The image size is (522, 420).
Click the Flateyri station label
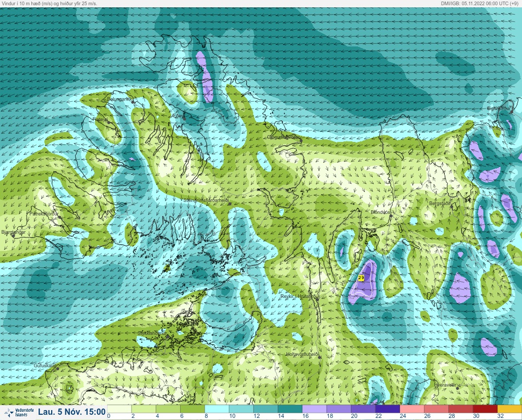[x=100, y=119]
